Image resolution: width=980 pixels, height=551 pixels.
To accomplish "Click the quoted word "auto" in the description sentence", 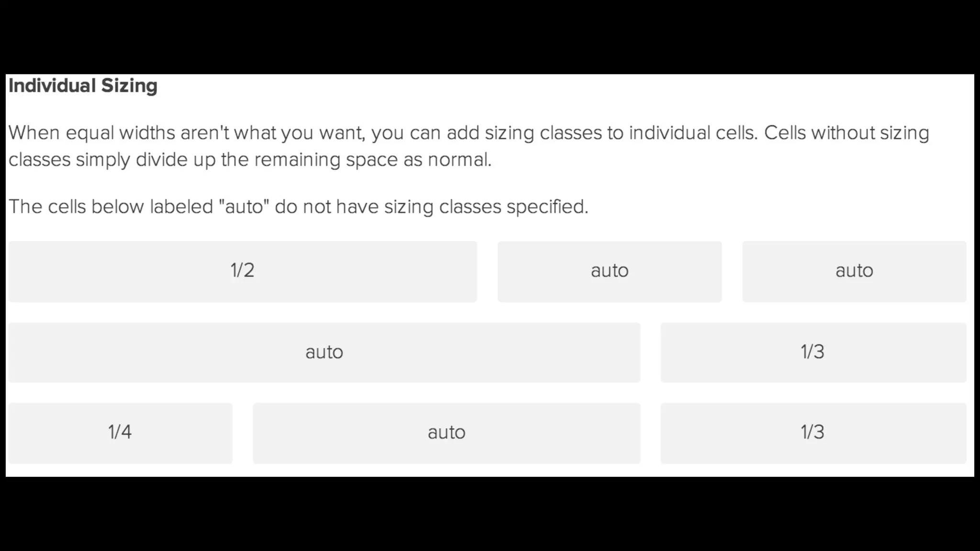I will 244,207.
